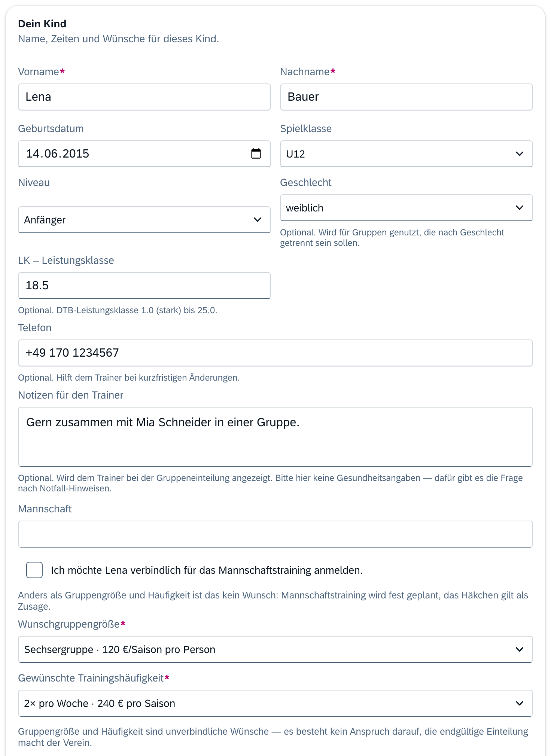Image resolution: width=551 pixels, height=756 pixels.
Task: Open Wunschgruppengröße dropdown showing Sechsergruppe
Action: click(x=275, y=649)
